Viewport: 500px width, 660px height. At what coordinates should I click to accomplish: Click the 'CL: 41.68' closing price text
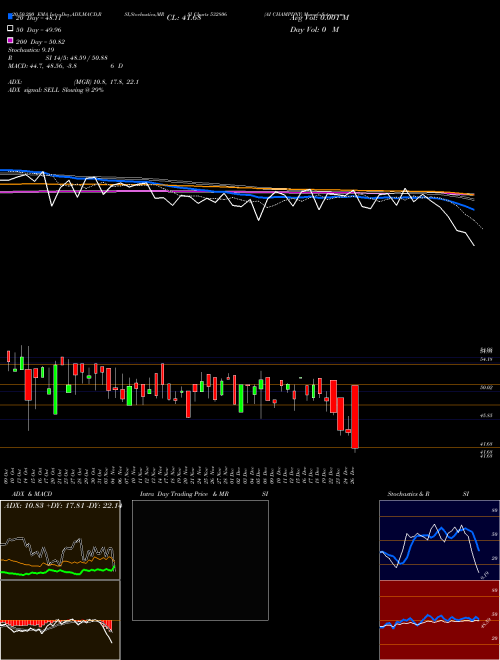tap(184, 18)
